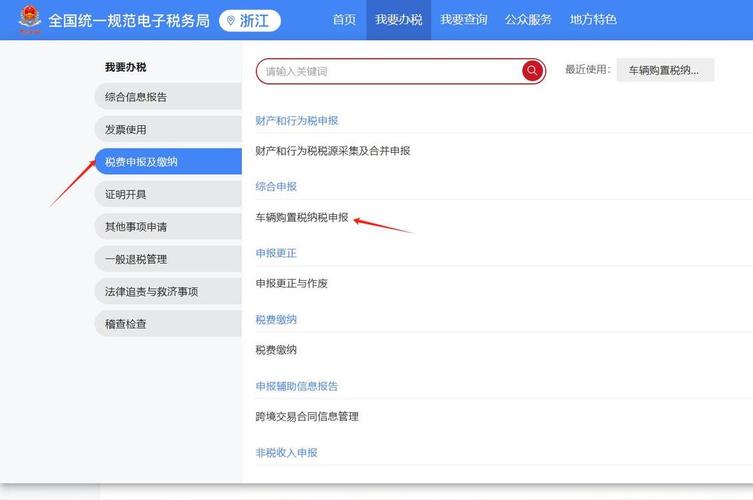Open the 浙江 region selector
Image resolution: width=753 pixels, height=500 pixels.
click(250, 20)
